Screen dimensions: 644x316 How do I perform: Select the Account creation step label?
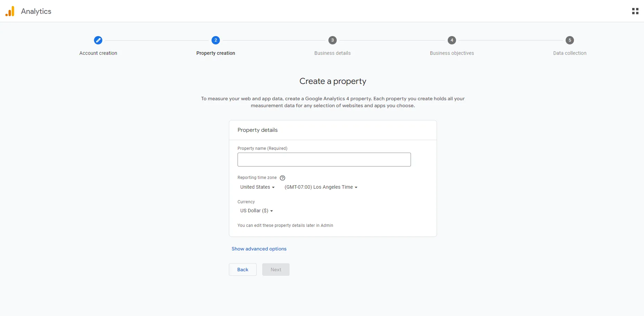point(98,53)
